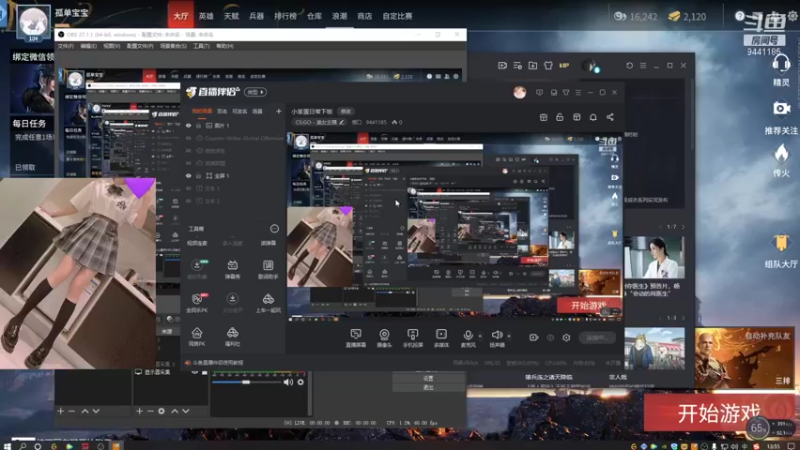Viewport: 800px width, 450px height.
Task: Toggle lock icon for 全屏 1 source
Action: click(198, 176)
